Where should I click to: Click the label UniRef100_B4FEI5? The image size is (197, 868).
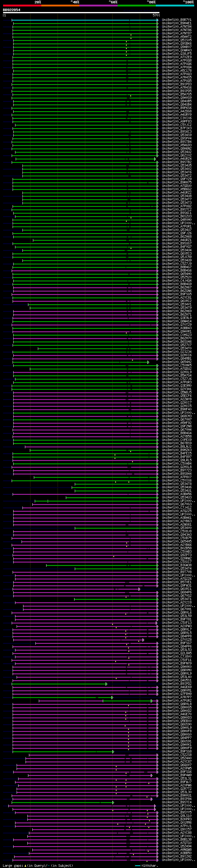tap(176, 453)
